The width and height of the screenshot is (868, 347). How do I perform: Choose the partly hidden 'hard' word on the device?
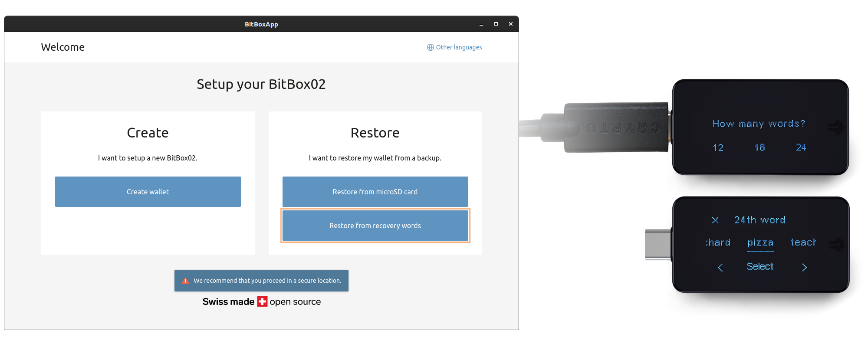[x=718, y=242]
